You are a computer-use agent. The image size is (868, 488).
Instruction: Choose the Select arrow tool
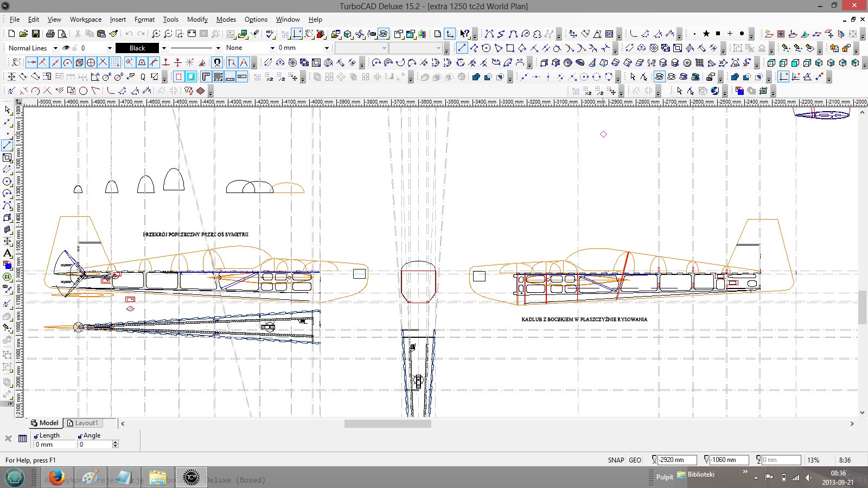pyautogui.click(x=8, y=110)
